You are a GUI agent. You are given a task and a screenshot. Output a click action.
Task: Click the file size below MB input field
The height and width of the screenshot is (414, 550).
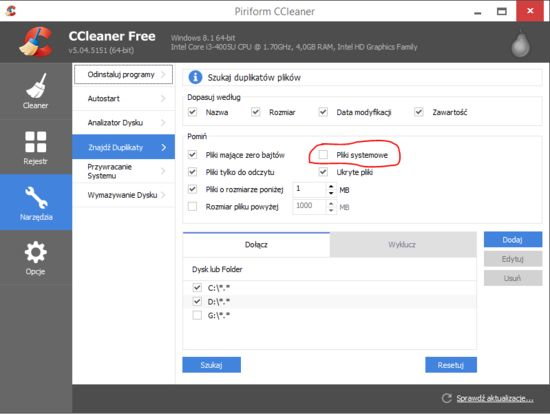(310, 189)
